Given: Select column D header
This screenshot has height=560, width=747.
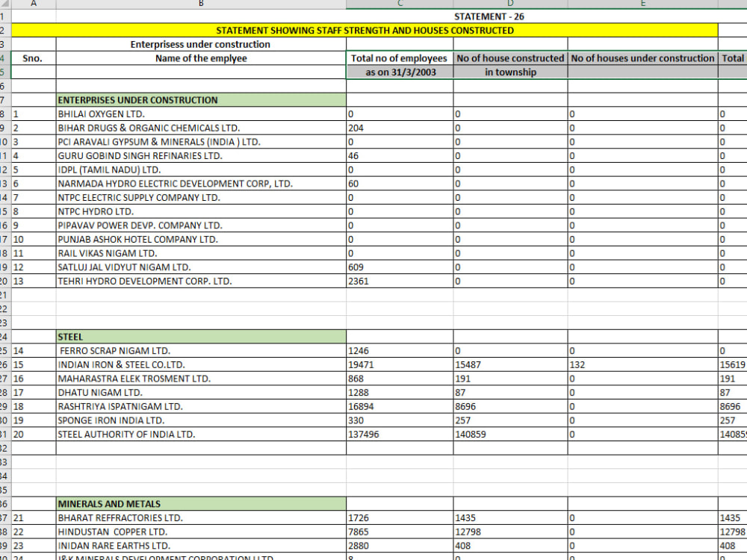Looking at the screenshot, I should (x=510, y=4).
